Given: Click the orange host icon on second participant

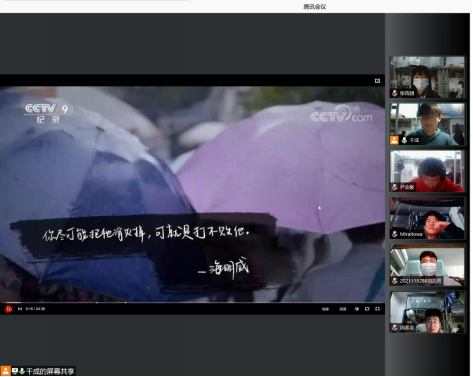Looking at the screenshot, I should pyautogui.click(x=394, y=140).
